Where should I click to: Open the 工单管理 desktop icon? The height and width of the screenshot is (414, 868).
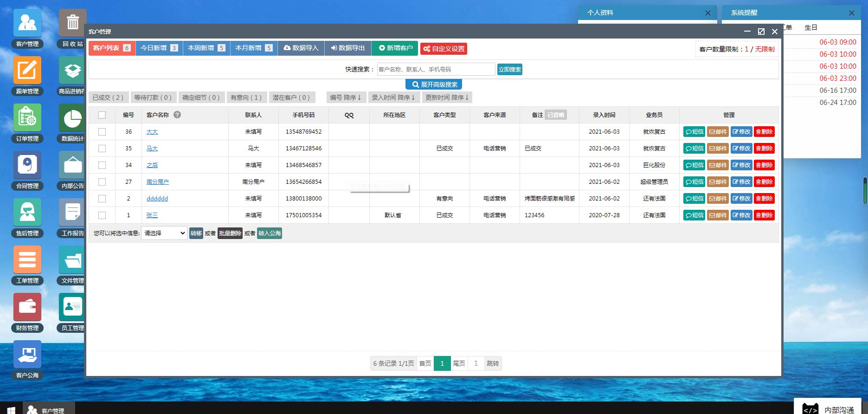click(27, 260)
